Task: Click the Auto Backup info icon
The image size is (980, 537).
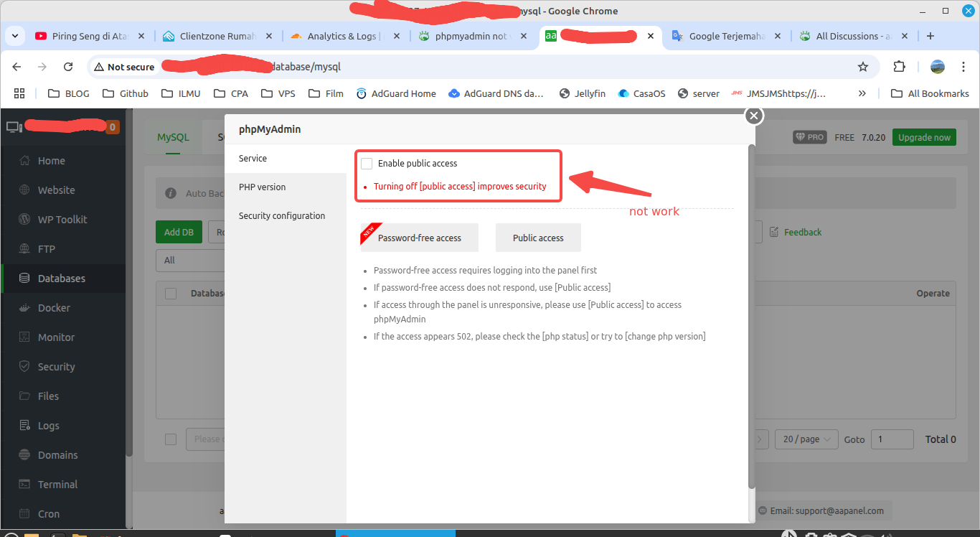Action: click(x=171, y=193)
